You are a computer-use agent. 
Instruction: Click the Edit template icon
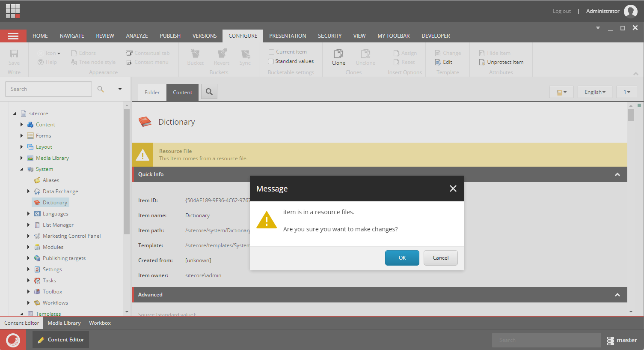coord(438,62)
